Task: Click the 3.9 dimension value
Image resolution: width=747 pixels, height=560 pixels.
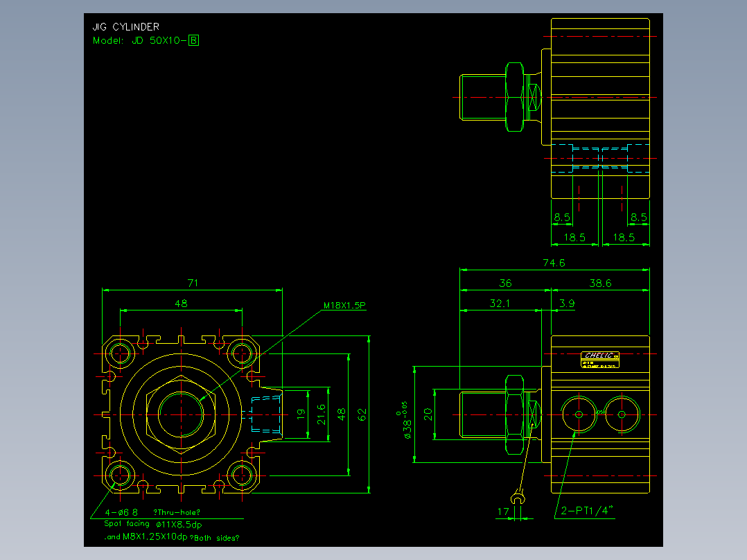Action: click(567, 303)
